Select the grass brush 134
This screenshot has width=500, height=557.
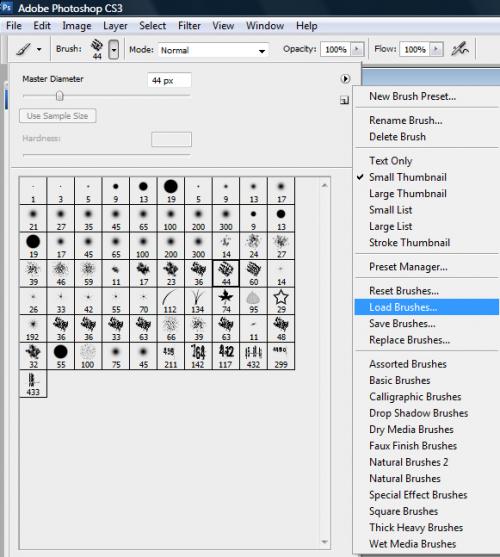[198, 301]
